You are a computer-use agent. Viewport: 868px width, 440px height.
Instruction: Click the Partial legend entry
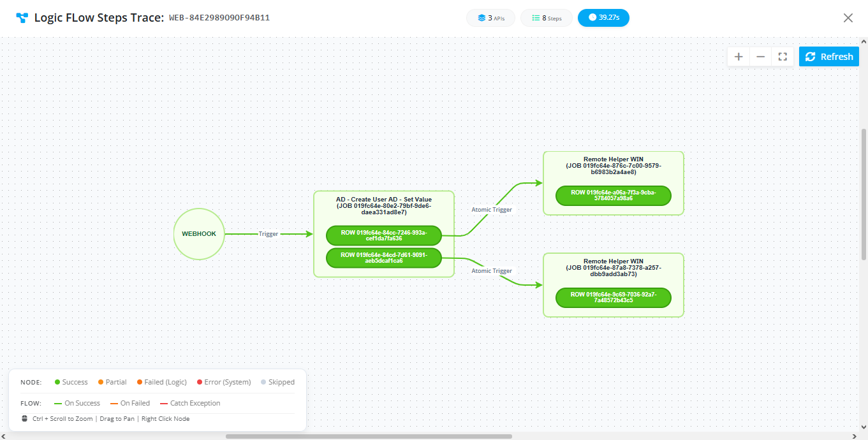(112, 382)
